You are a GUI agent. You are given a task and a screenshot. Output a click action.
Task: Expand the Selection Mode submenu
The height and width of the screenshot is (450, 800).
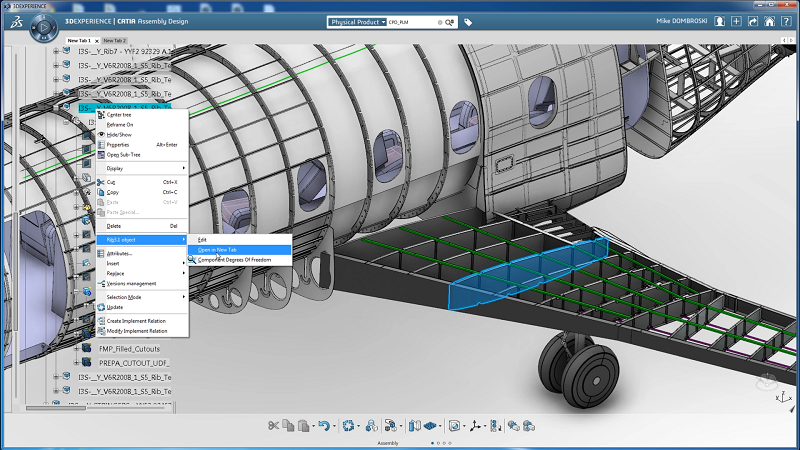(124, 297)
